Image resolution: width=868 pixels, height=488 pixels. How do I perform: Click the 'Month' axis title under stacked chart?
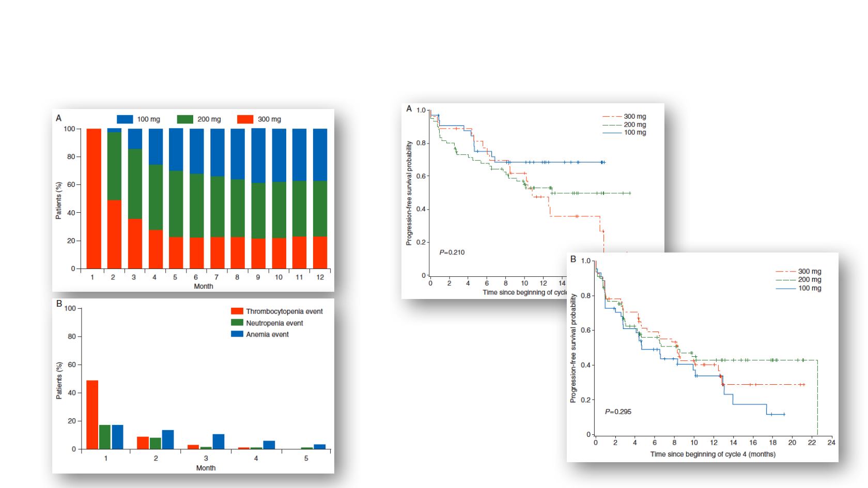[204, 286]
